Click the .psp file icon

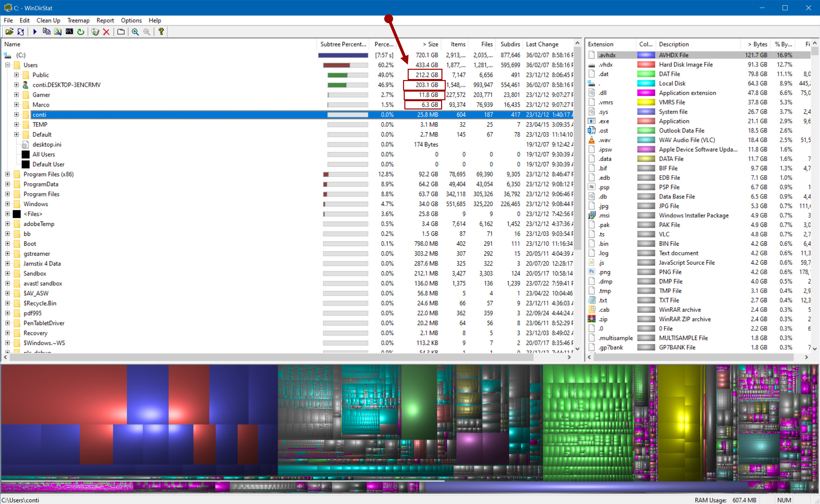coord(592,187)
